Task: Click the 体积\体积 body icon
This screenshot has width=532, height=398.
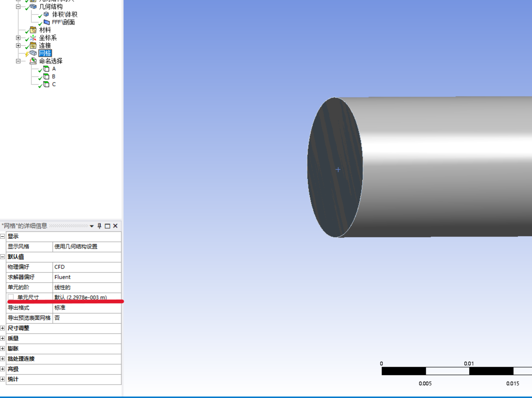Action: (x=46, y=14)
